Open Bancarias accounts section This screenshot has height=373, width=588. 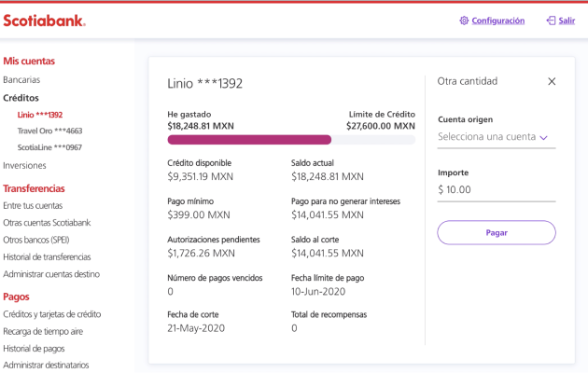pos(21,80)
